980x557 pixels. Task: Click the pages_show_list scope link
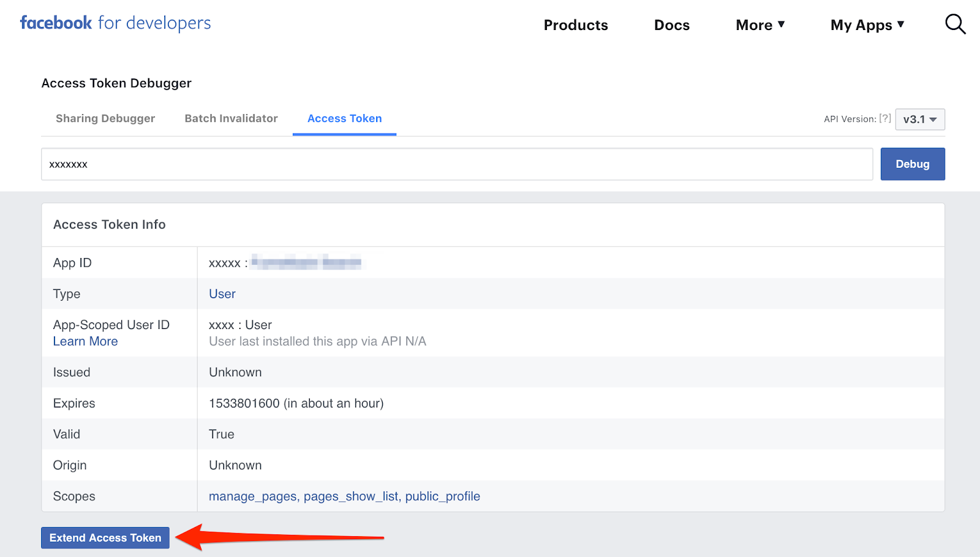351,496
